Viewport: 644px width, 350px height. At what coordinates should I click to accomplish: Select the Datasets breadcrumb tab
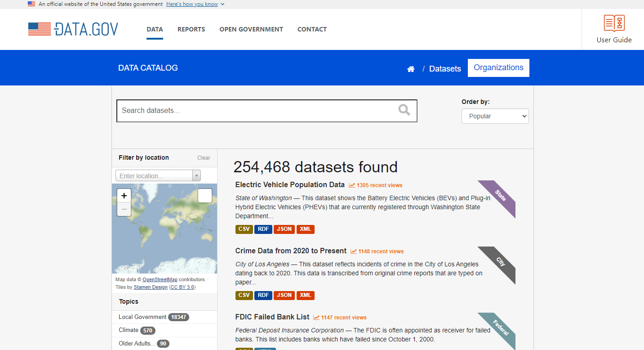(445, 69)
